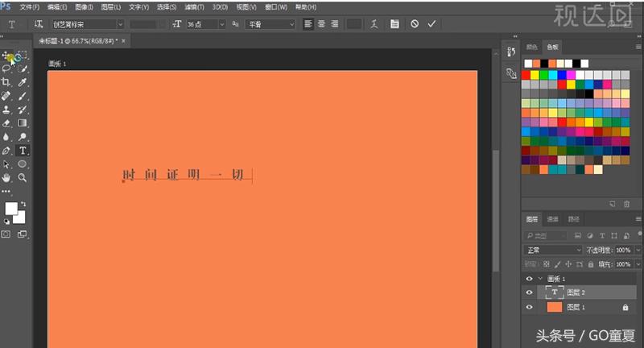The width and height of the screenshot is (644, 348).
Task: Open the 3D (D) menu
Action: point(220,7)
